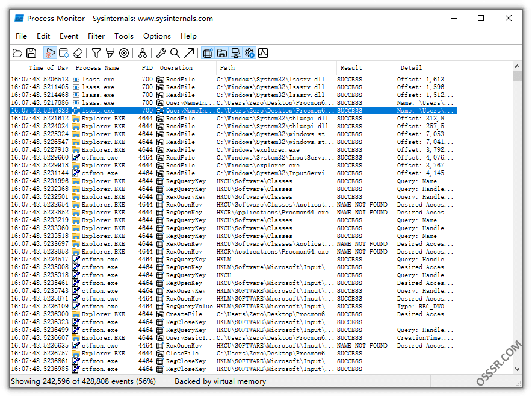Image resolution: width=532 pixels, height=397 pixels.
Task: Toggle Show Process and Thread Activity
Action: 249,53
